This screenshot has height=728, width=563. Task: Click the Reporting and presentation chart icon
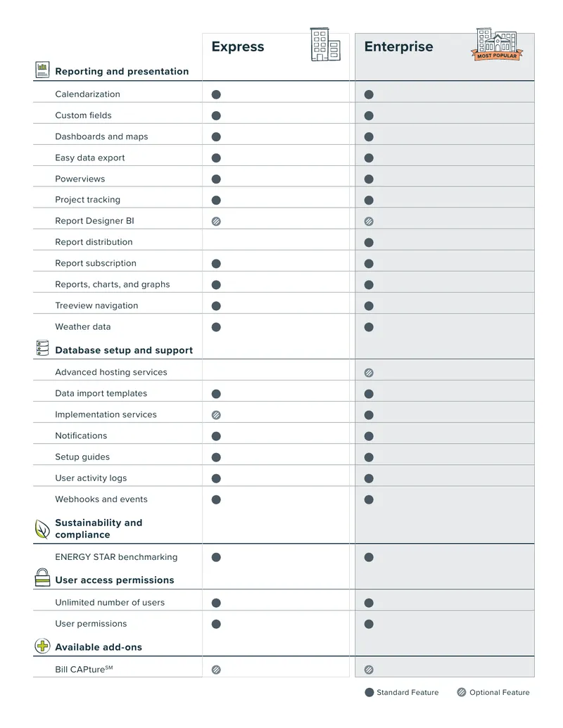click(x=42, y=70)
